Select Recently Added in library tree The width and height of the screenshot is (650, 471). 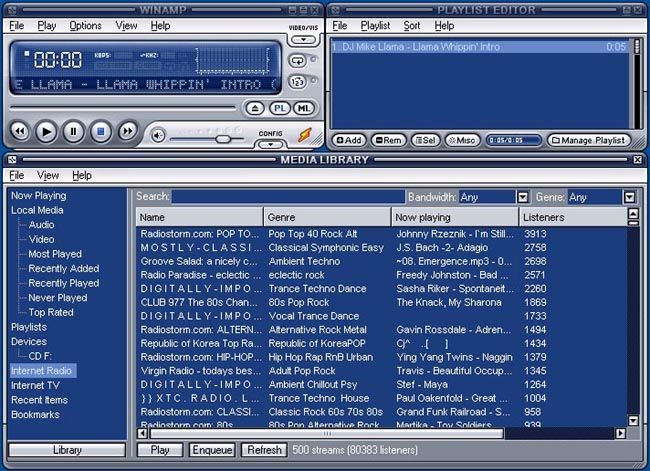[x=63, y=268]
